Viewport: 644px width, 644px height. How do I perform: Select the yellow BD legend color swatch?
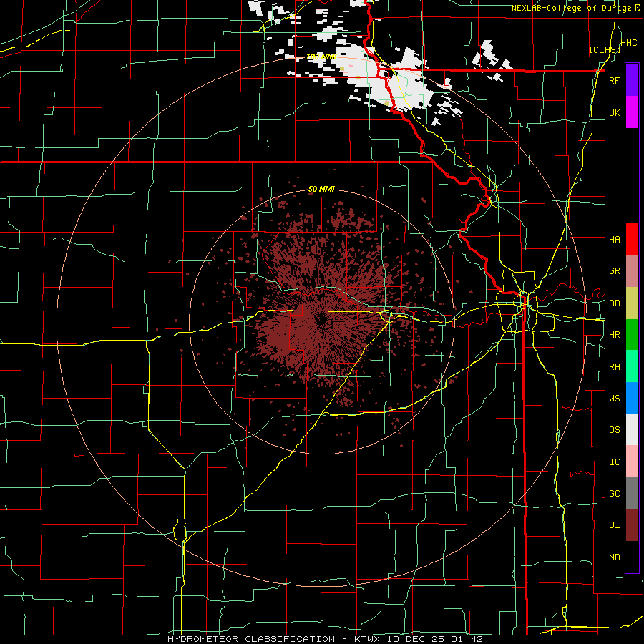coord(632,303)
